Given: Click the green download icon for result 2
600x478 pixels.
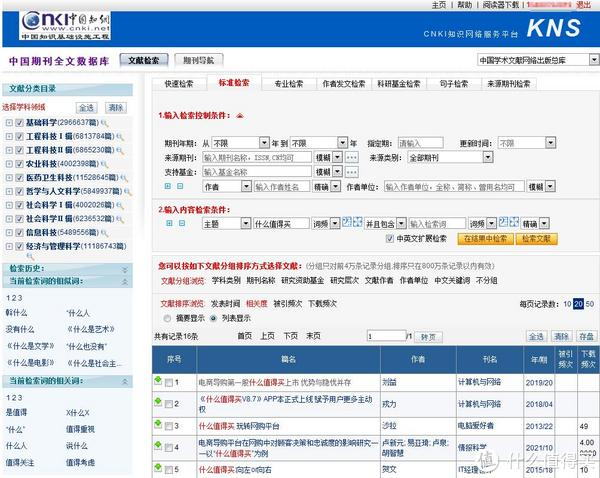Looking at the screenshot, I should click(x=158, y=402).
